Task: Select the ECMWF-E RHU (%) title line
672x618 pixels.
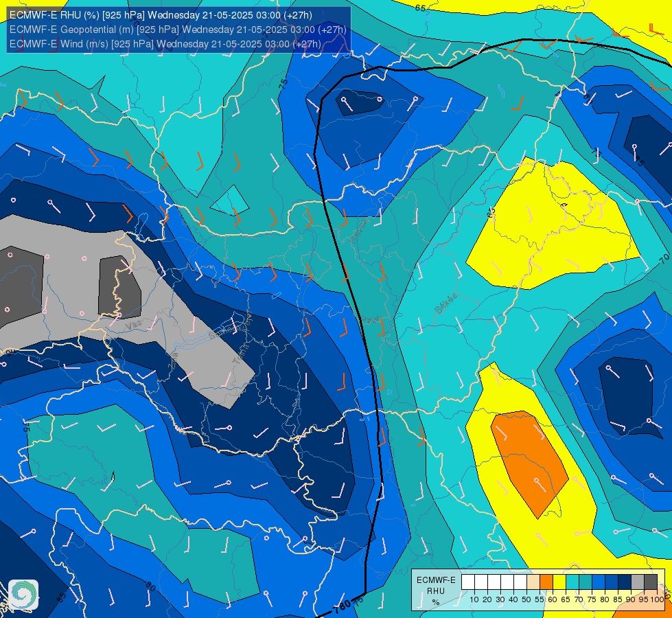Action: click(x=161, y=15)
